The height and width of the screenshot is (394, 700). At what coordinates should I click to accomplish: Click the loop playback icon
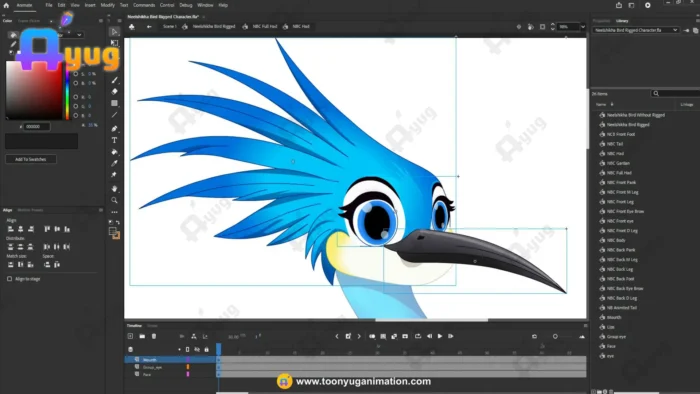click(418, 336)
